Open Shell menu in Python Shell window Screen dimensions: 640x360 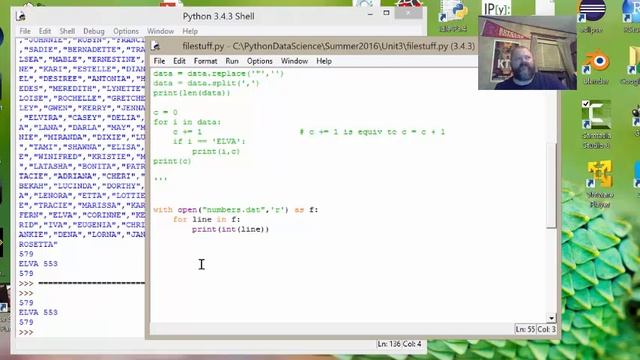(67, 31)
